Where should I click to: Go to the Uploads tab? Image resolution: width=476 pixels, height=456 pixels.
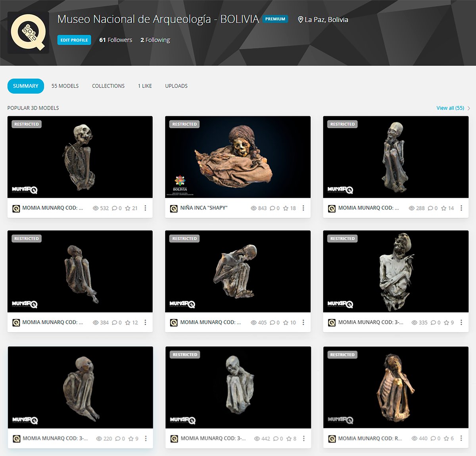pos(177,86)
